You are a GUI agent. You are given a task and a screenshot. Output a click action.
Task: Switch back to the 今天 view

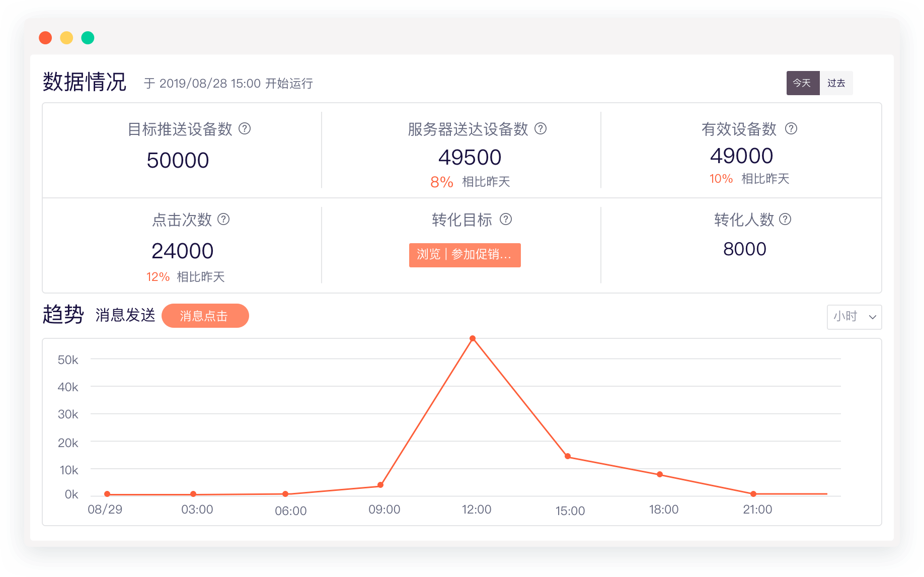[803, 83]
